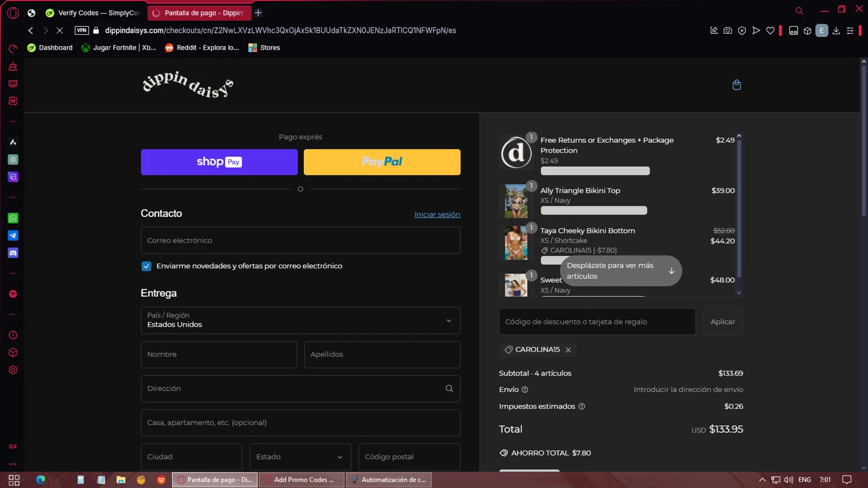Open the GX Corner icon in sidebar

pyautogui.click(x=13, y=446)
